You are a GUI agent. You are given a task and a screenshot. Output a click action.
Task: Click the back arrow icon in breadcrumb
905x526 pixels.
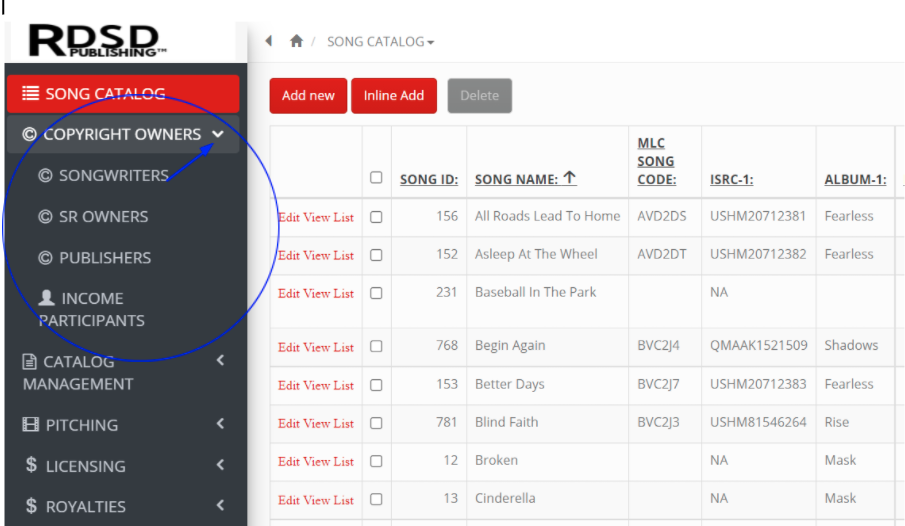click(x=269, y=41)
